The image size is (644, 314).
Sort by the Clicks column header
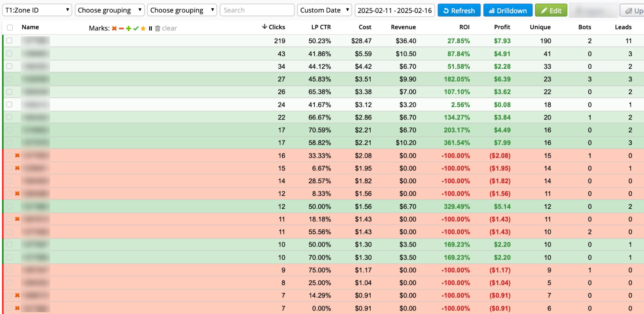276,27
